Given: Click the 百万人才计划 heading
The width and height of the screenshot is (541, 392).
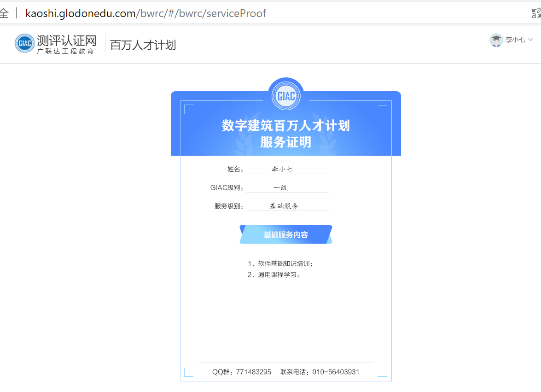Looking at the screenshot, I should tap(143, 45).
